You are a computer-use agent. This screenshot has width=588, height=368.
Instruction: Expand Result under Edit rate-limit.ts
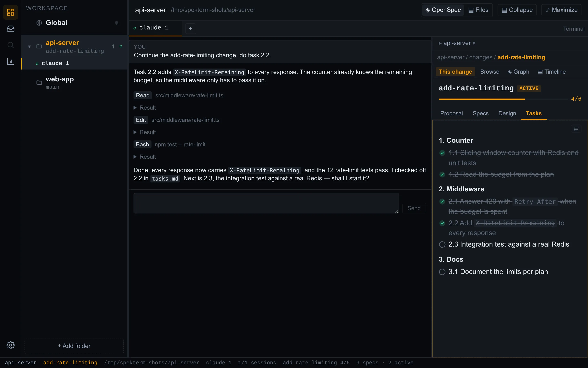pyautogui.click(x=145, y=132)
